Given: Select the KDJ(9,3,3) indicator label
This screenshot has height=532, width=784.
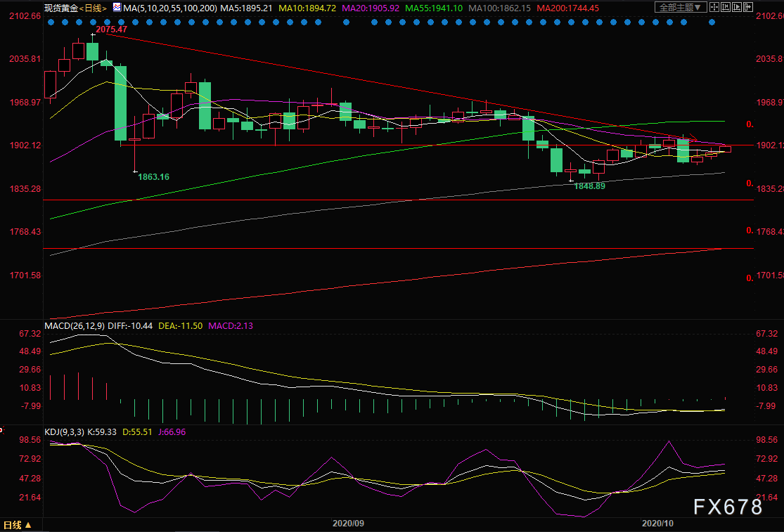Looking at the screenshot, I should 65,432.
